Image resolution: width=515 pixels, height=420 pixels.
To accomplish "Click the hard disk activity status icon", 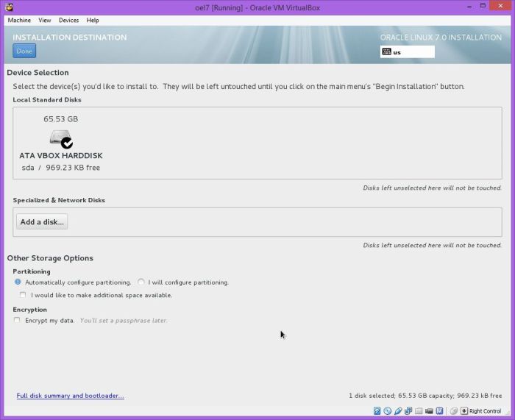I will (x=377, y=411).
